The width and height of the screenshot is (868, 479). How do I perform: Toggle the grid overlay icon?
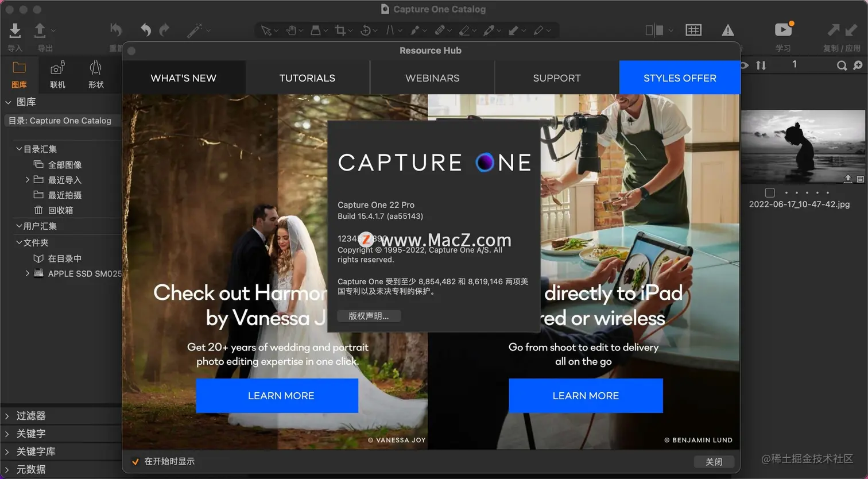point(693,30)
